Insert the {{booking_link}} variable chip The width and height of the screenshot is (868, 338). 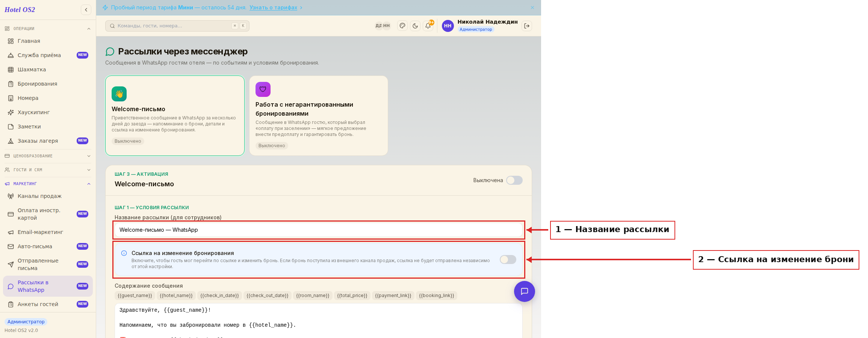click(437, 296)
